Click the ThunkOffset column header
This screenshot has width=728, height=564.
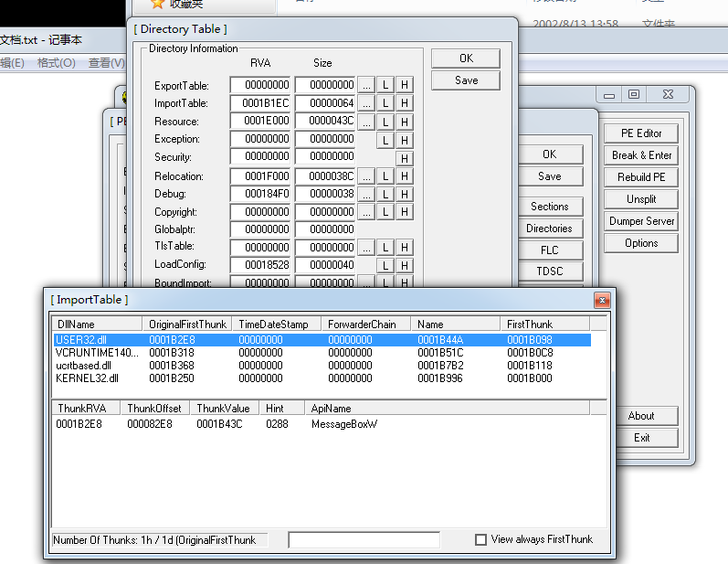[154, 409]
